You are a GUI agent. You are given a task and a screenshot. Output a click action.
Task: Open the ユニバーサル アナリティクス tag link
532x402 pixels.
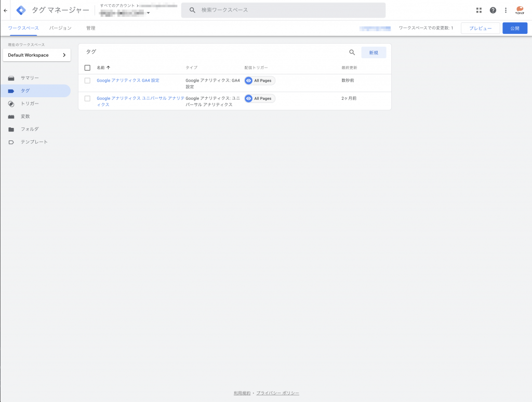click(x=140, y=101)
